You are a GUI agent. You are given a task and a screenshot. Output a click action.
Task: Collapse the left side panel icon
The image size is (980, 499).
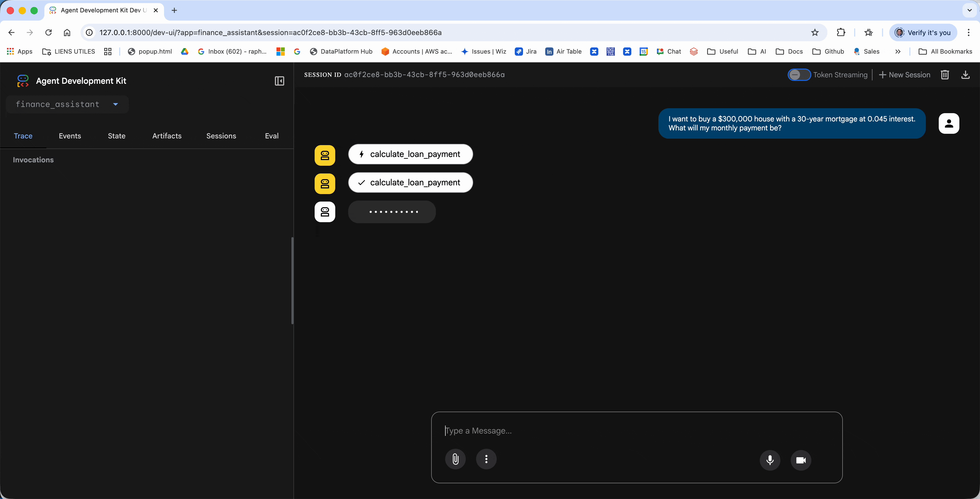(x=279, y=81)
